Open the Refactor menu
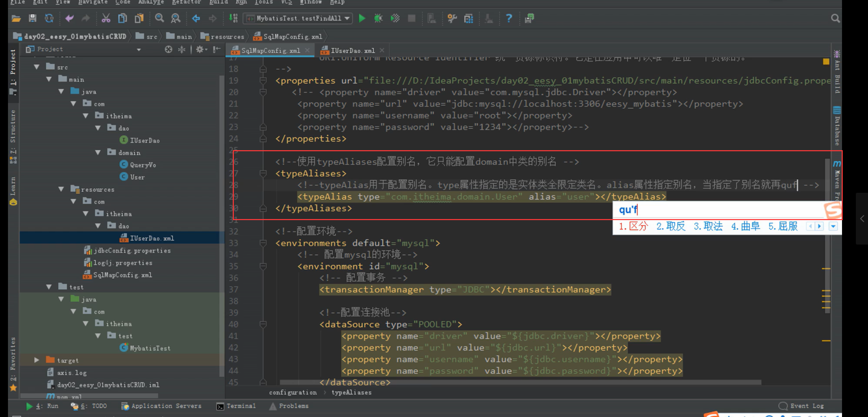 (186, 2)
